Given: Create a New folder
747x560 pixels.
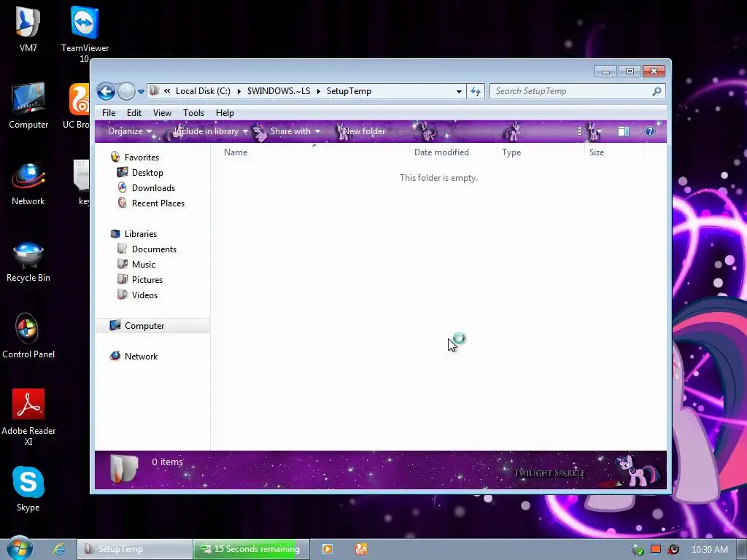Looking at the screenshot, I should click(364, 131).
